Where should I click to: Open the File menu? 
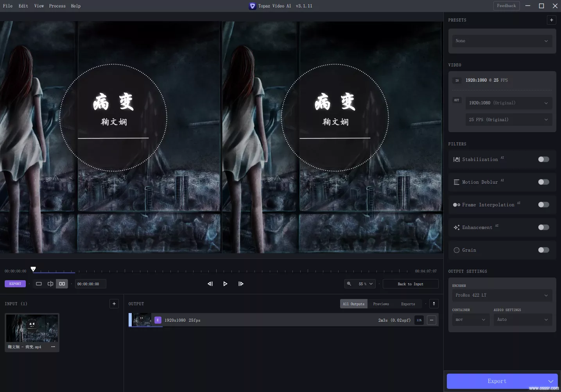click(x=8, y=6)
